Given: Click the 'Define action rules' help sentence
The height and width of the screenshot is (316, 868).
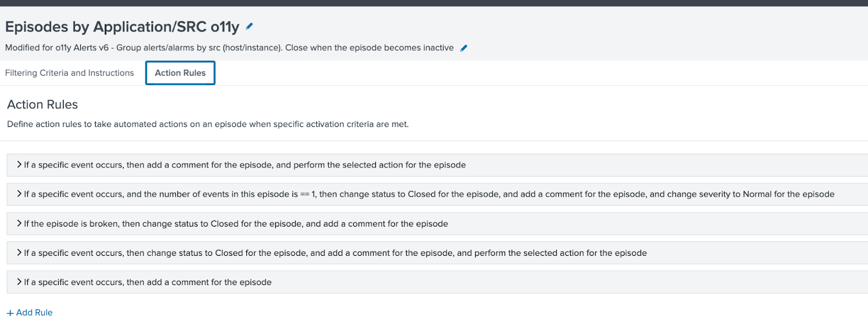Looking at the screenshot, I should tap(208, 124).
